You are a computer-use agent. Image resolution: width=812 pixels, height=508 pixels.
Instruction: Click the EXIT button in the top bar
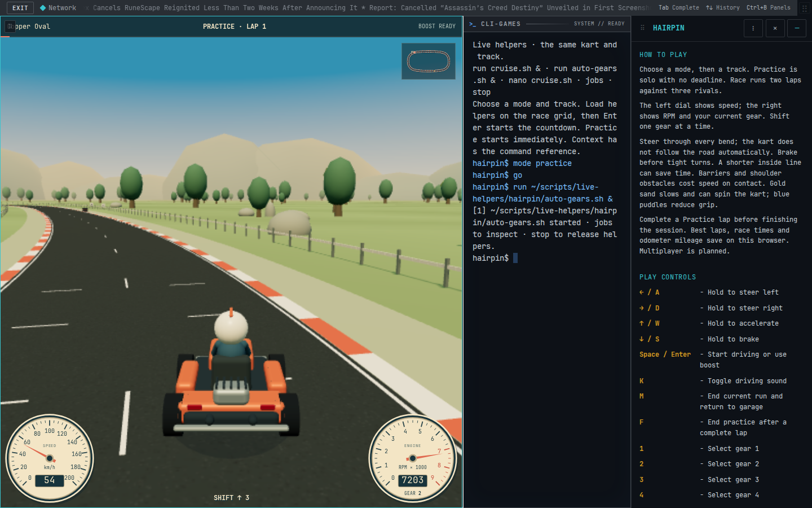[x=20, y=8]
